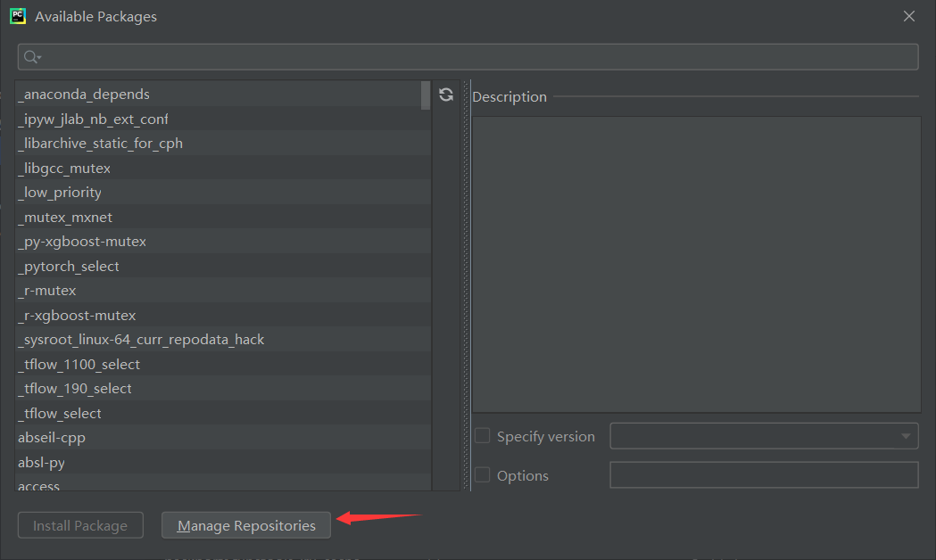Viewport: 936px width, 560px height.
Task: Enable the Specify version checkbox
Action: tap(483, 436)
